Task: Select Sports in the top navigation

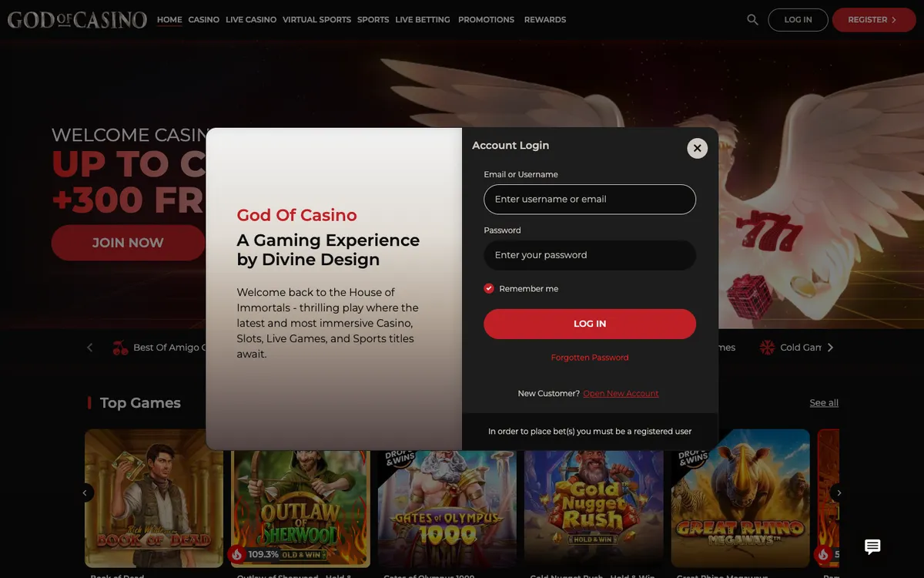Action: 373,19
